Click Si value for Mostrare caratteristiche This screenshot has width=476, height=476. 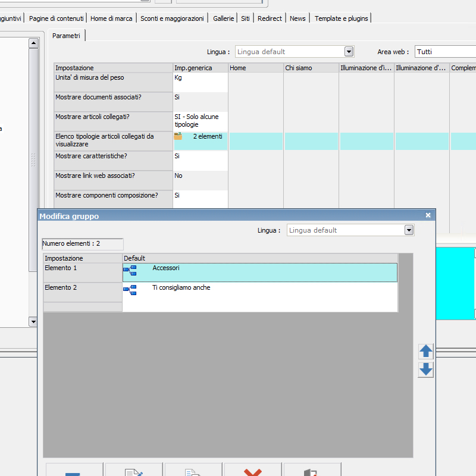[201, 161]
